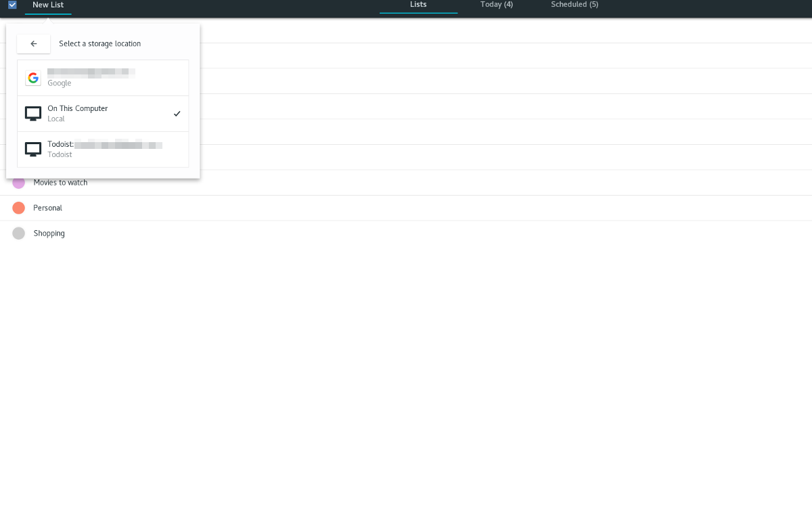The height and width of the screenshot is (511, 812).
Task: Go back with the arrow button in popover
Action: click(x=34, y=43)
